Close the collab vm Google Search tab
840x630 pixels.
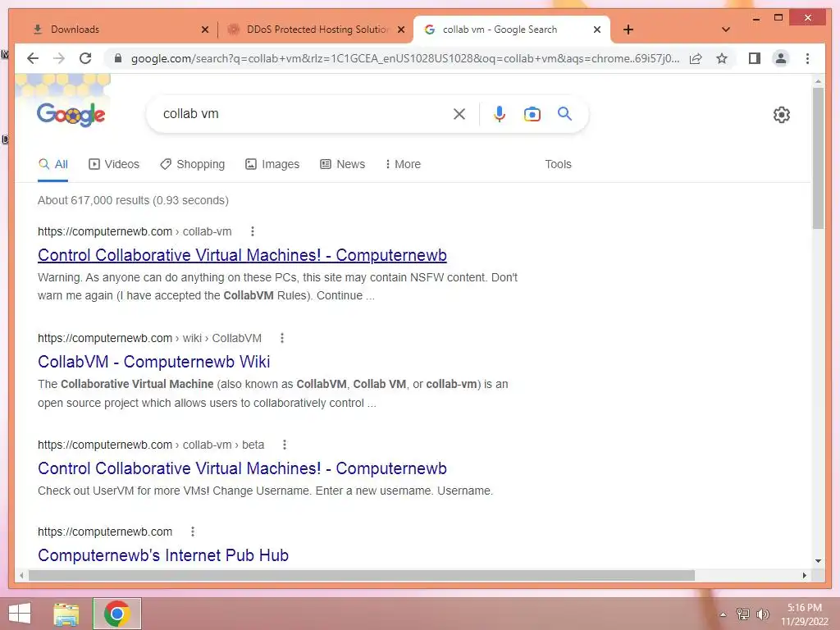pyautogui.click(x=597, y=30)
